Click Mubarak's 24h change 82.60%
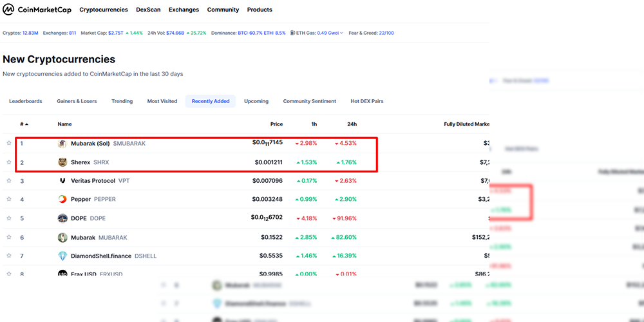 [344, 238]
